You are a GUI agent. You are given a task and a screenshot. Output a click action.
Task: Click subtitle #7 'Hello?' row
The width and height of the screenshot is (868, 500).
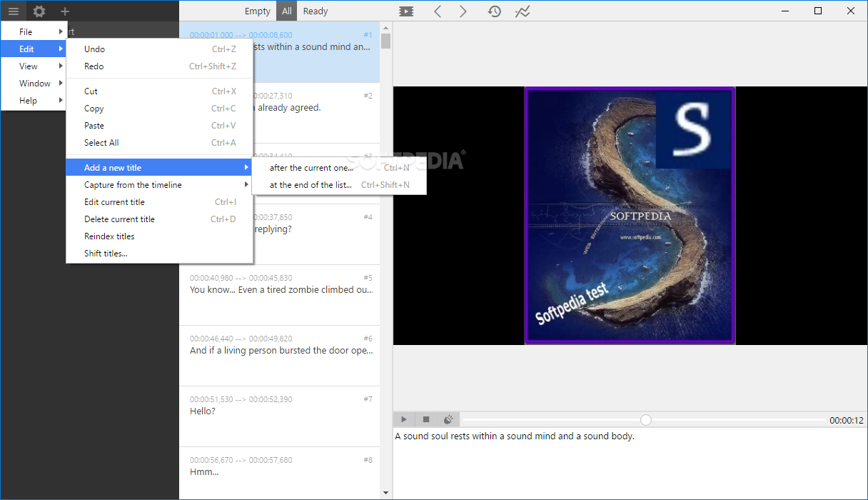(280, 416)
